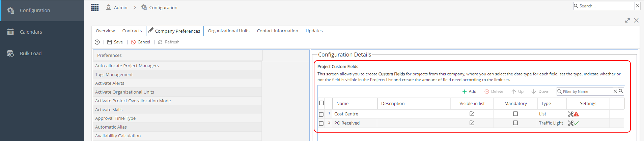Toggle Mandatory checkbox for PO Received
644x141 pixels.
[x=515, y=123]
